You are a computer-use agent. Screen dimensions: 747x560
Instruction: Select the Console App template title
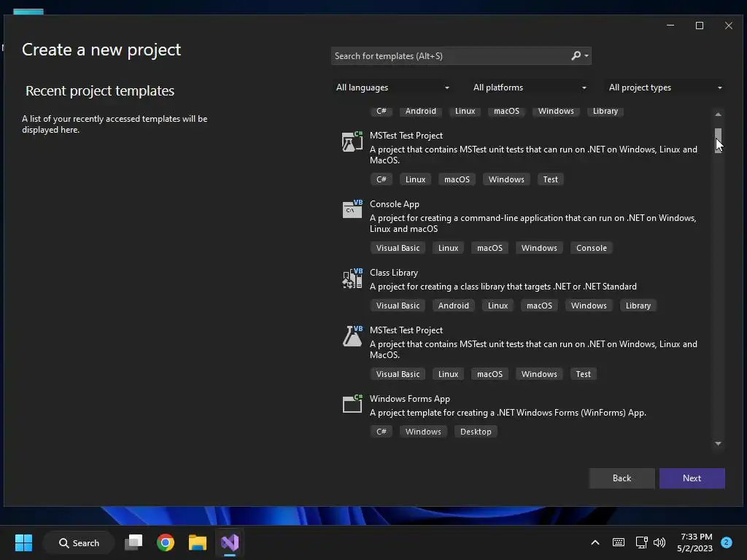click(395, 204)
